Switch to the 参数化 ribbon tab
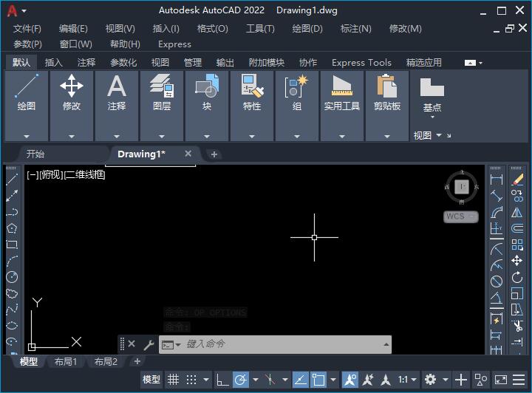 (x=123, y=63)
